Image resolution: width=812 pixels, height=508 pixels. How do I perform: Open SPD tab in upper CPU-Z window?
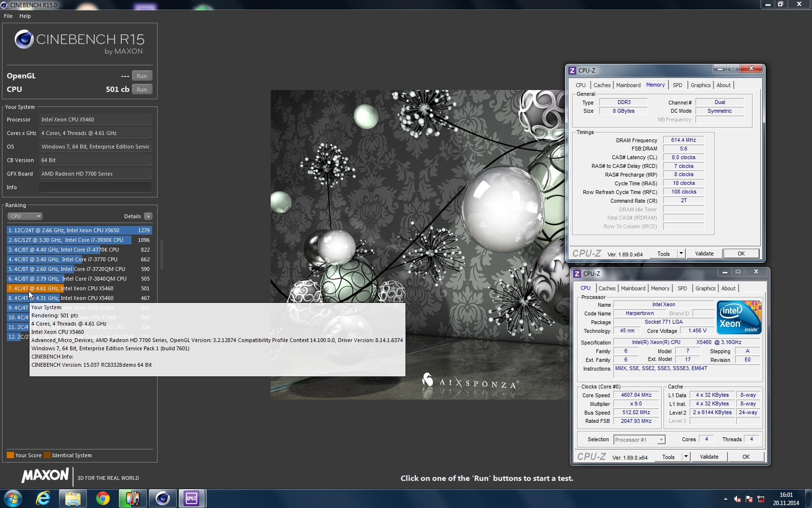[678, 85]
